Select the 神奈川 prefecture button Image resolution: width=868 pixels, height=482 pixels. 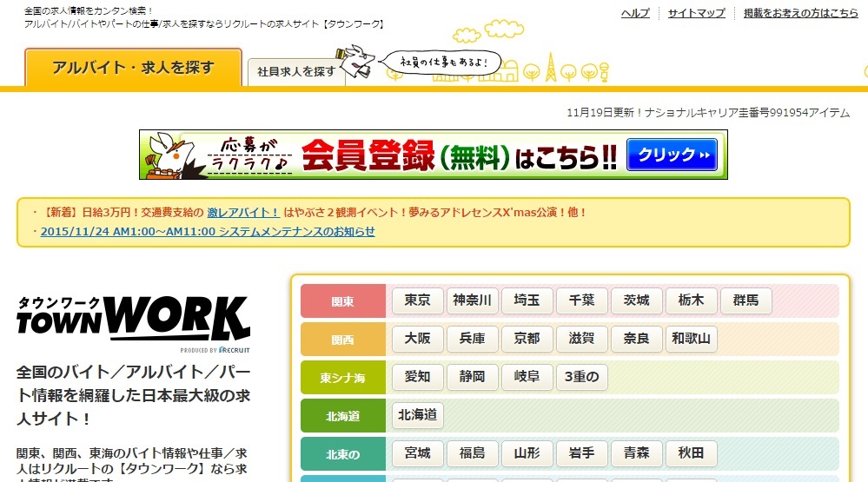(472, 300)
